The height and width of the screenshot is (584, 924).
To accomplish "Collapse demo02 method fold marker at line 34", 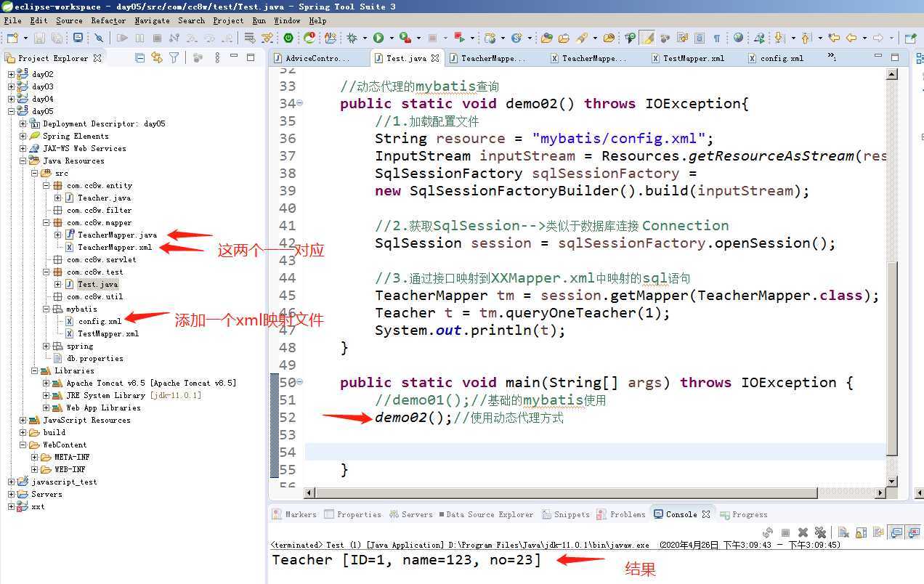I will (300, 103).
